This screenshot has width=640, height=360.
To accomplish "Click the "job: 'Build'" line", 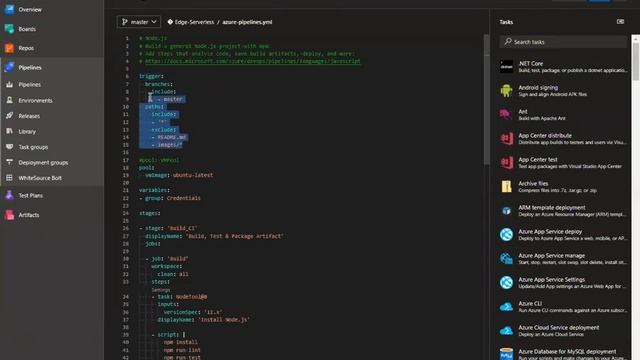I will point(167,259).
